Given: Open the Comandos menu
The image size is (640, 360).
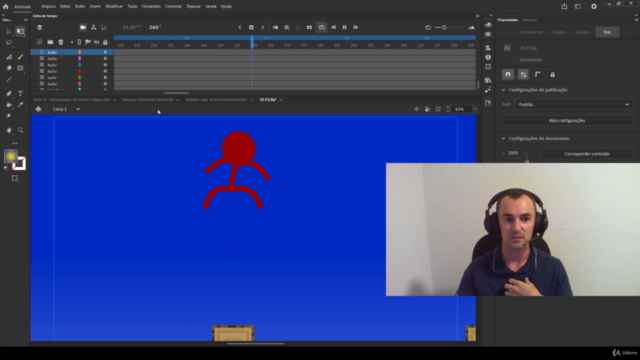Looking at the screenshot, I should coord(151,7).
